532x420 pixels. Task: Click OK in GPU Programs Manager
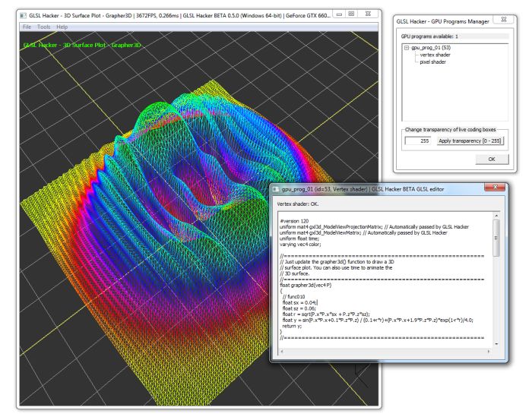pos(492,159)
